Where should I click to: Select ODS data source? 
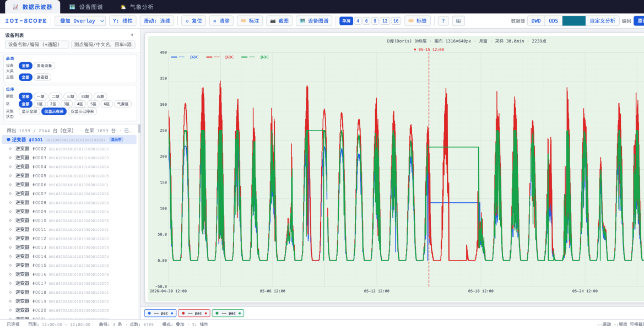point(554,21)
